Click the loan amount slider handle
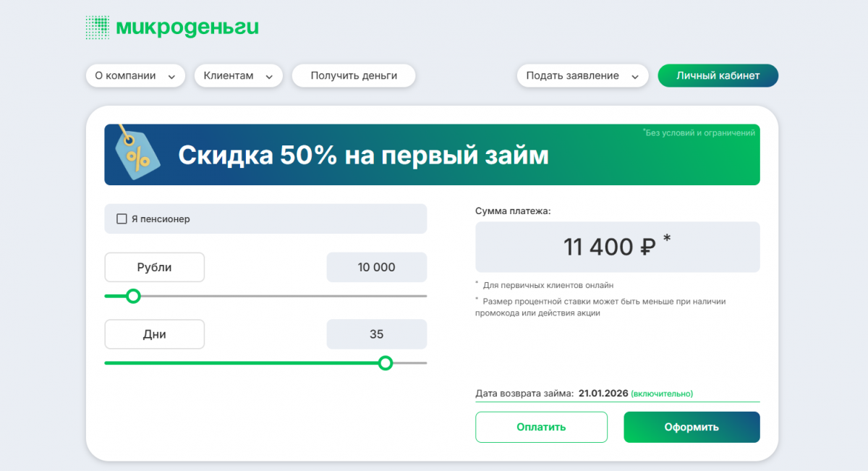Viewport: 868px width, 471px height. coord(133,296)
